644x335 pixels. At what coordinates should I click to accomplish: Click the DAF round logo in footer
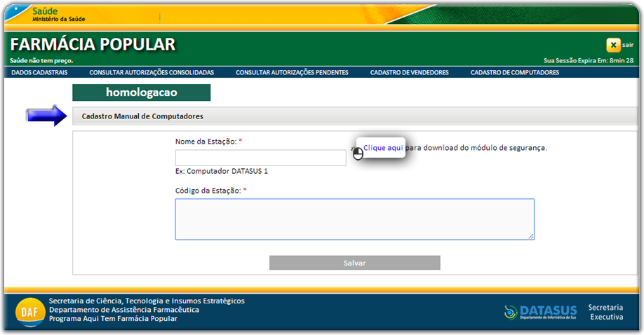click(30, 312)
